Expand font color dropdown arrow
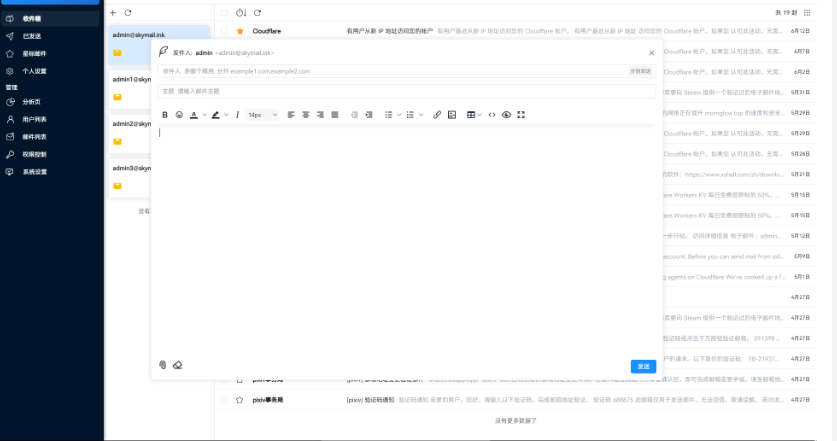 (204, 115)
